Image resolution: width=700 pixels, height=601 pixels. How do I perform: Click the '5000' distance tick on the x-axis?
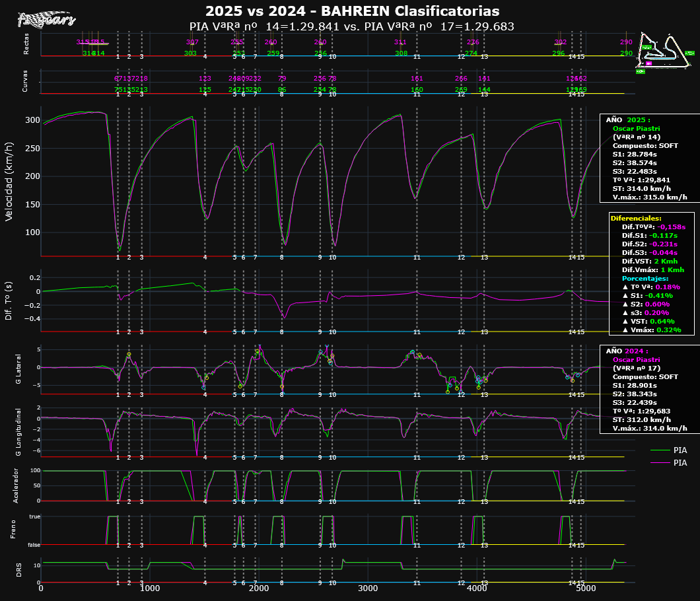[586, 588]
